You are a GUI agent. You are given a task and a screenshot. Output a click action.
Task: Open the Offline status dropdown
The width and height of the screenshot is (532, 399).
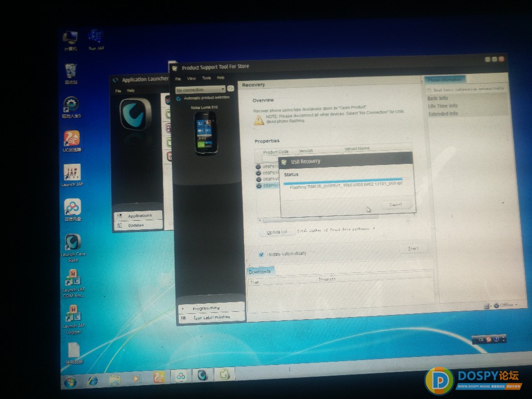[x=505, y=305]
